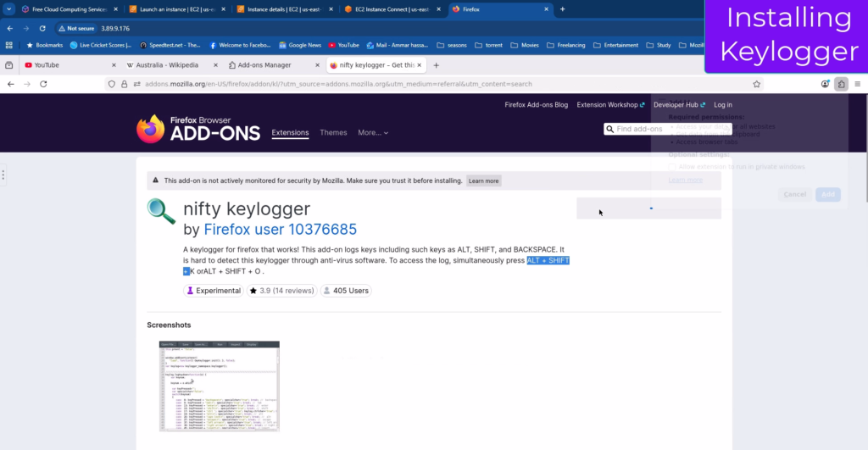Reload the nifty keylogger page in Firefox
The image size is (868, 450).
(43, 84)
